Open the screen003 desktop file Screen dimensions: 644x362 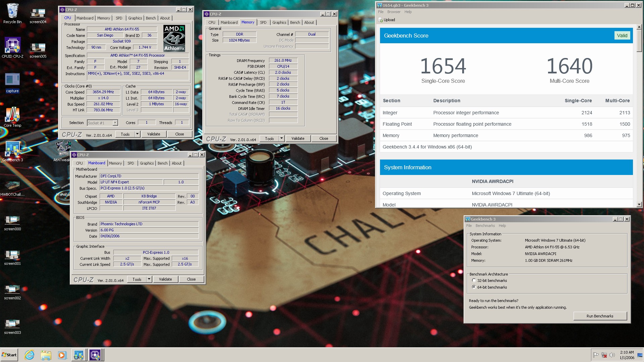pos(12,326)
